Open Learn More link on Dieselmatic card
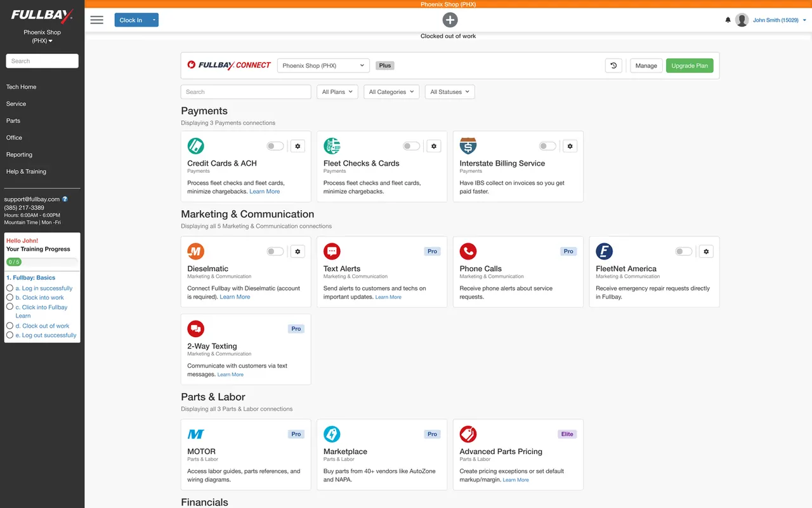The image size is (812, 508). (x=235, y=297)
